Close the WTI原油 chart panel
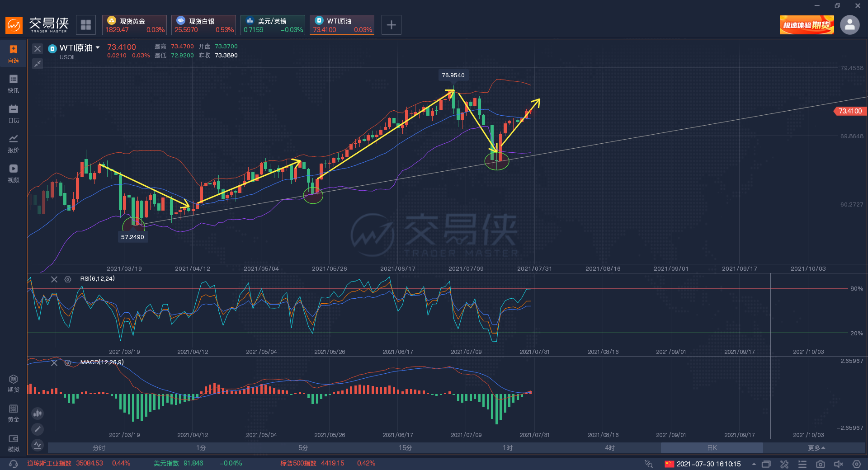Screen dimensions: 868x470 point(38,49)
